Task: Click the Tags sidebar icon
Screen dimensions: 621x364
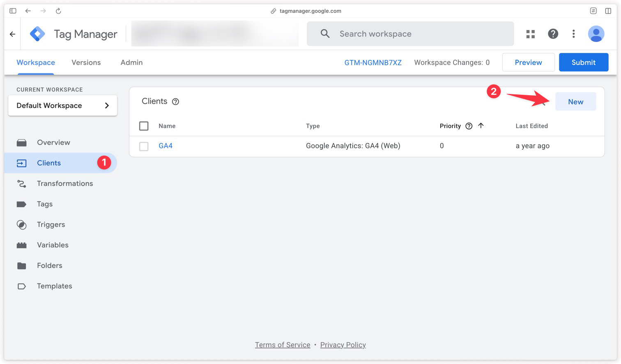Action: point(22,204)
